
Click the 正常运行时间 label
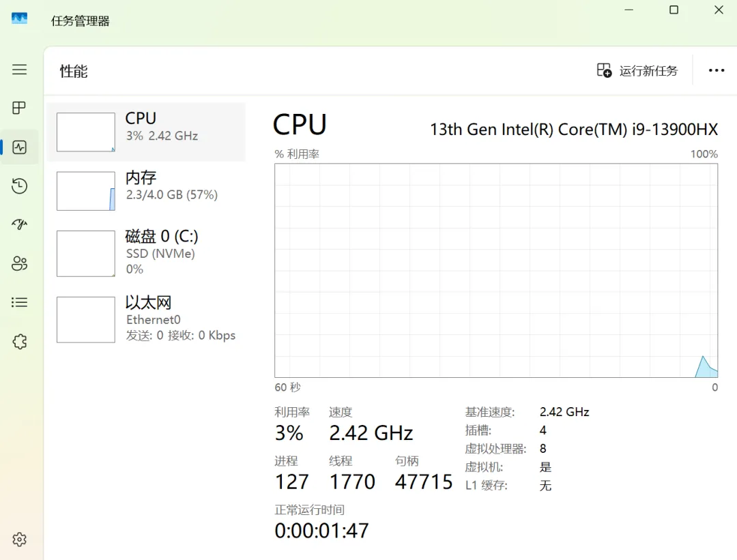coord(309,510)
